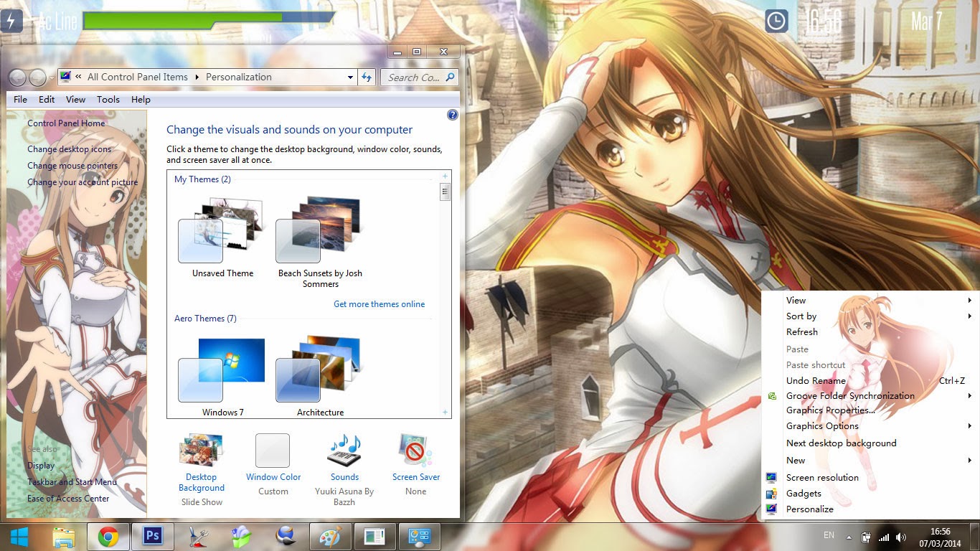Click the clock gadget icon at top

(x=776, y=21)
